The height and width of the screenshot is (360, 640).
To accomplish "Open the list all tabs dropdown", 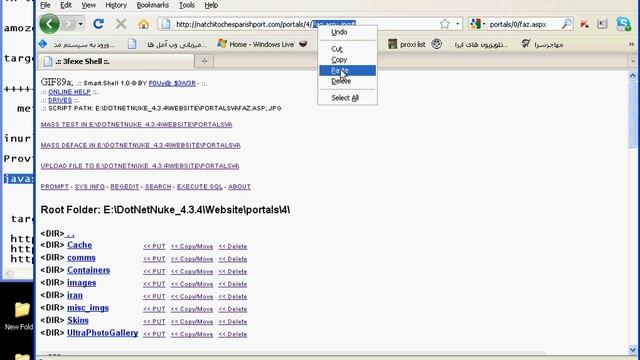I will pyautogui.click(x=633, y=61).
